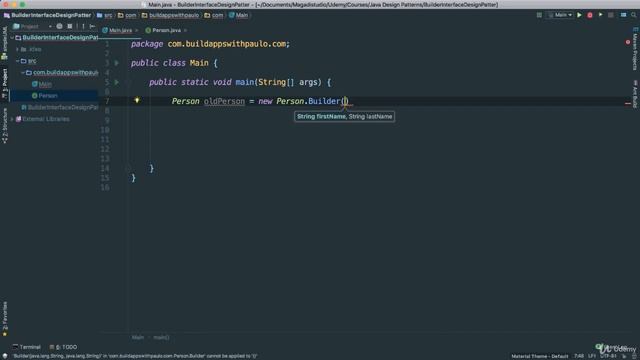The height and width of the screenshot is (360, 640).
Task: Open search everywhere magnifier icon
Action: (x=633, y=15)
